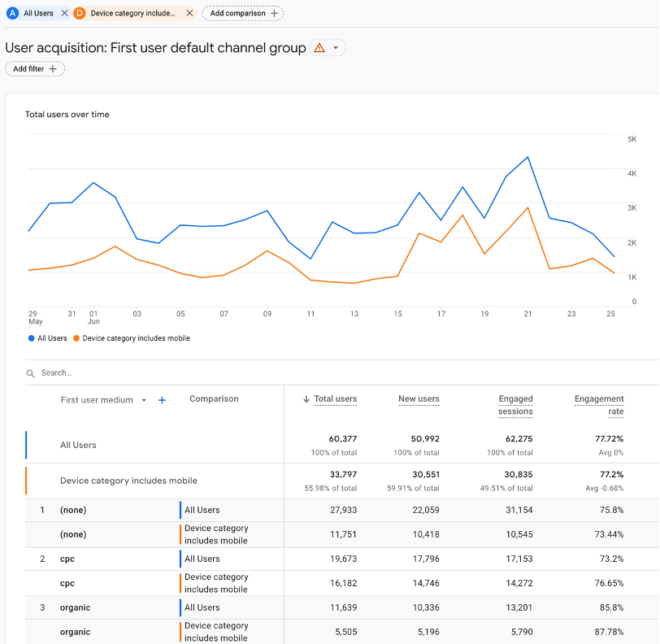Remove the All Users comparison chip
The height and width of the screenshot is (644, 660).
pyautogui.click(x=64, y=13)
